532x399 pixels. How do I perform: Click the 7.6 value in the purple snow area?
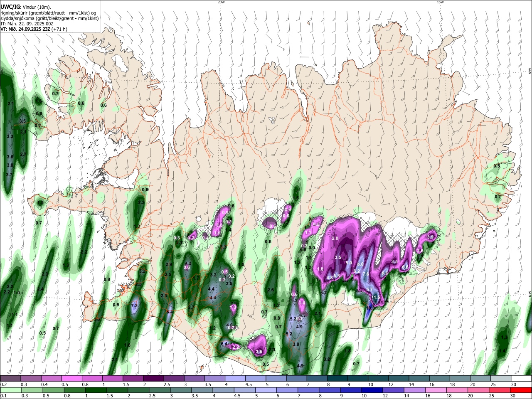pyautogui.click(x=366, y=274)
